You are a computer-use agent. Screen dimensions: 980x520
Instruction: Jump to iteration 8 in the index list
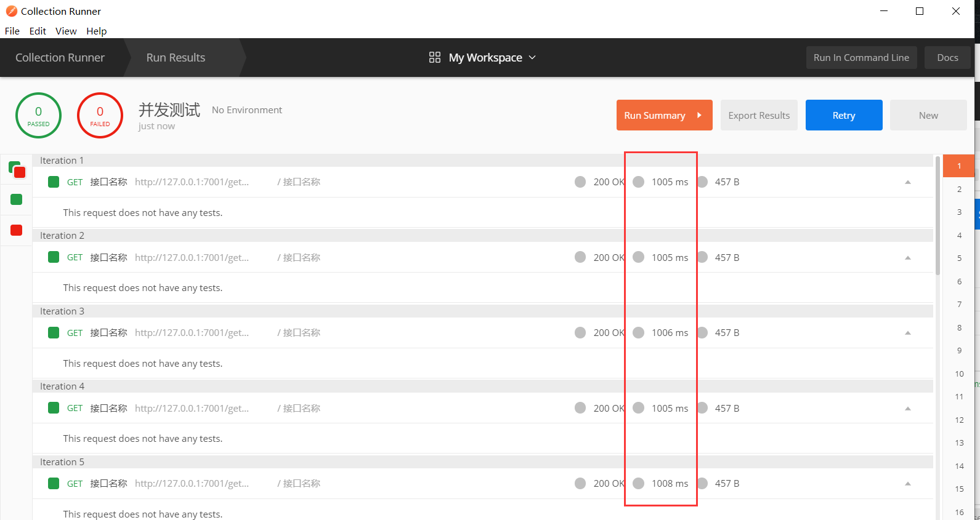958,327
